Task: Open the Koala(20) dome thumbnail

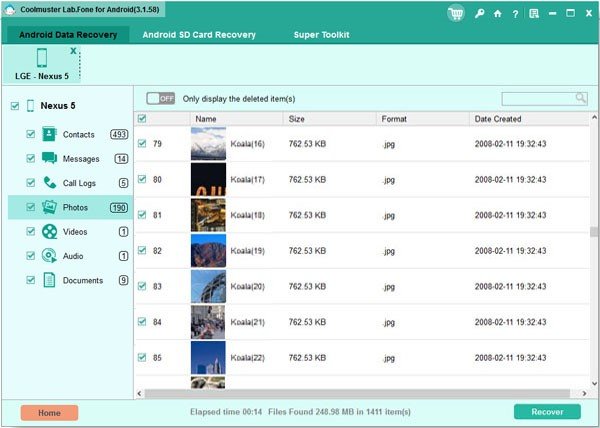Action: coord(208,286)
